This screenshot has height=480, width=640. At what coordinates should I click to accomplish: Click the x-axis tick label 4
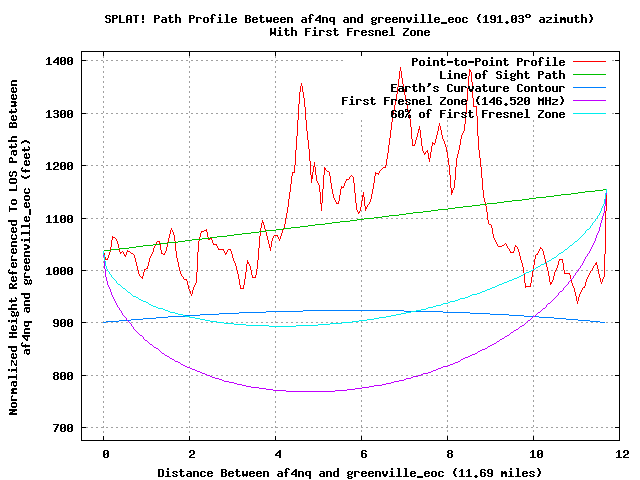tap(278, 454)
